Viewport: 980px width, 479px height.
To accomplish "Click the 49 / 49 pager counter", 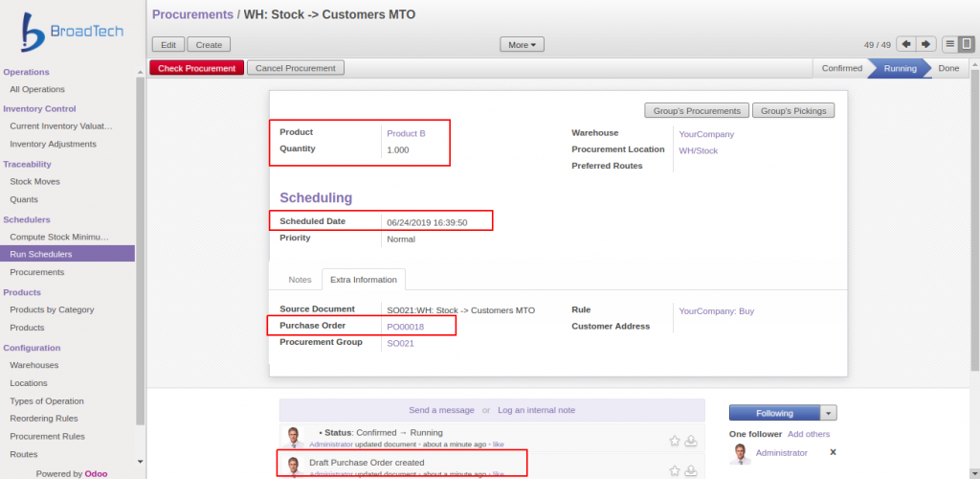I will (x=878, y=45).
